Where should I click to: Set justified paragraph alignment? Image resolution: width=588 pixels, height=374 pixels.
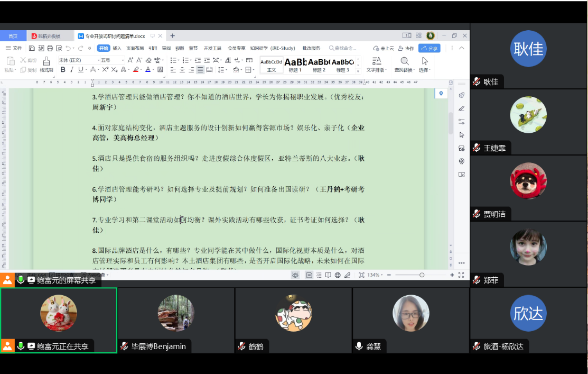(200, 70)
